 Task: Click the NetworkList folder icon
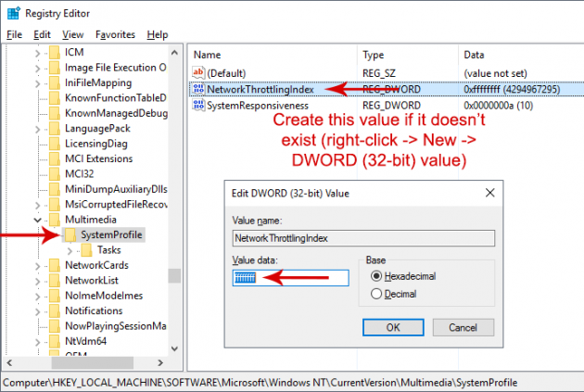click(55, 280)
